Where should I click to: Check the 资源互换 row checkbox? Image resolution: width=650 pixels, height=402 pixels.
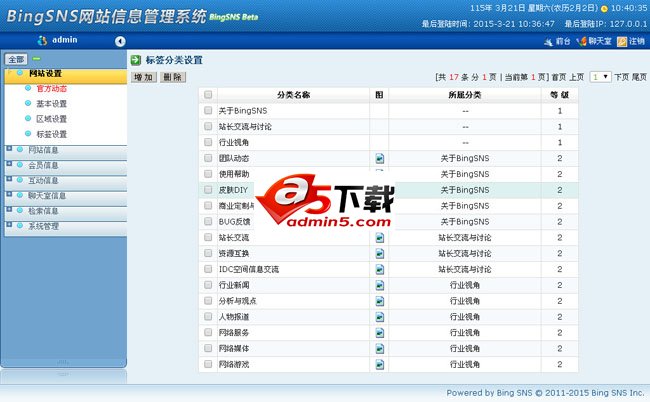click(x=208, y=253)
